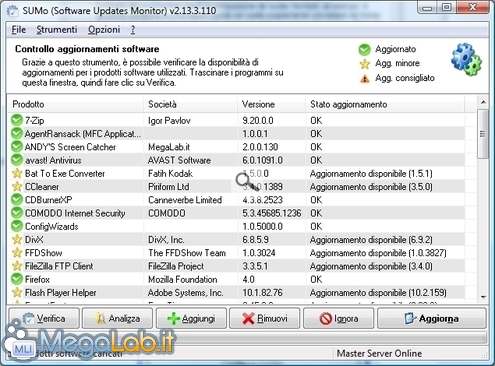The height and width of the screenshot is (366, 495).
Task: Click the blue and green gears logo
Action: point(466,59)
